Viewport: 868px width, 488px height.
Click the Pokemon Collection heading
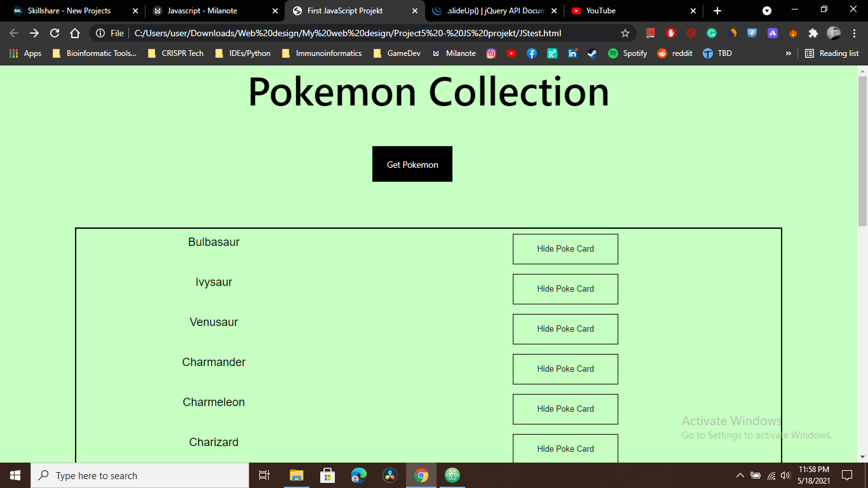pos(428,91)
